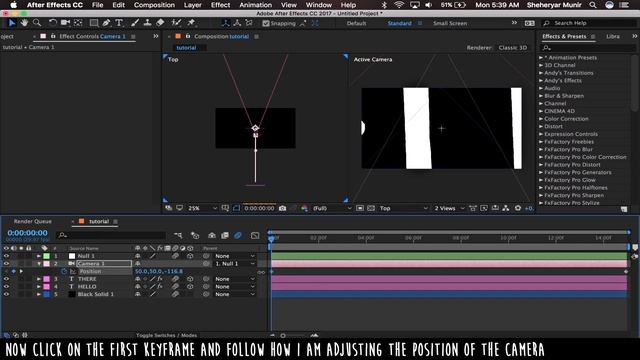Screen dimensions: 640x360
Task: Select the Rotation tool
Action: point(53,23)
